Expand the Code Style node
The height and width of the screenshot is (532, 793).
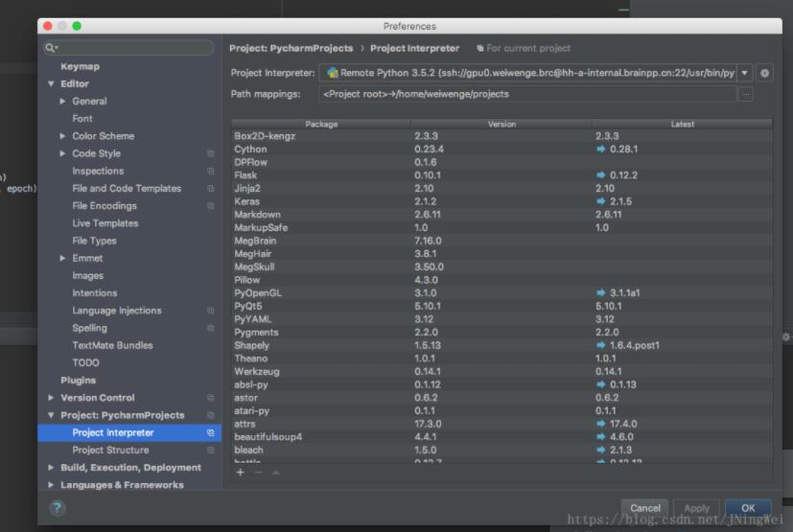point(62,153)
